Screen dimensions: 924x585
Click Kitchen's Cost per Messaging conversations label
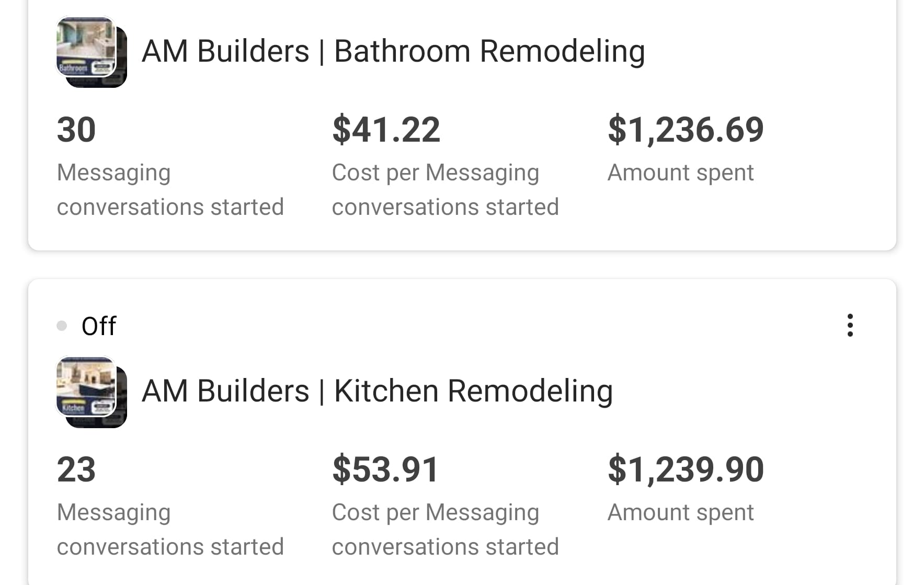pyautogui.click(x=445, y=529)
